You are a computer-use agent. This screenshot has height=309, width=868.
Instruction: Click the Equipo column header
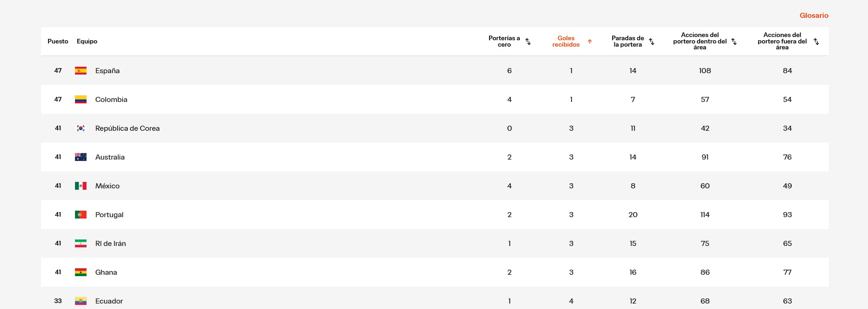87,42
